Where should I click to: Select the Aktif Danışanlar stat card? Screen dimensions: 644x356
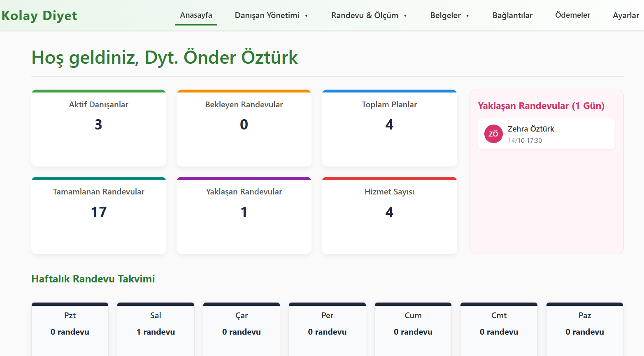(x=99, y=128)
